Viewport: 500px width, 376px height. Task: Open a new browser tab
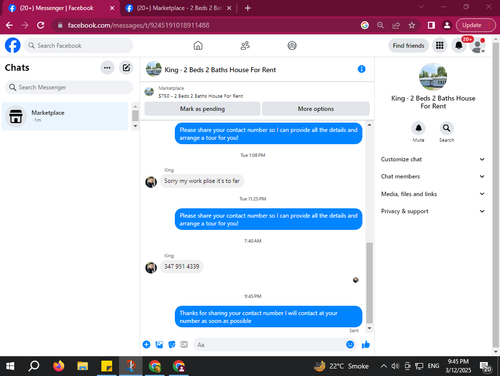pyautogui.click(x=248, y=8)
